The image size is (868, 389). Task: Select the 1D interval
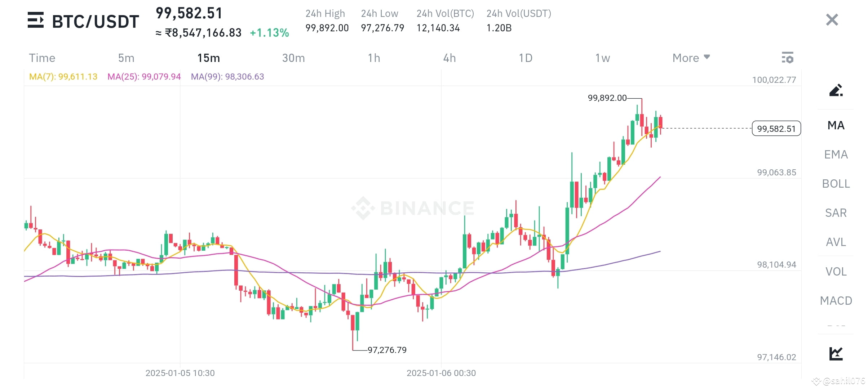coord(526,58)
